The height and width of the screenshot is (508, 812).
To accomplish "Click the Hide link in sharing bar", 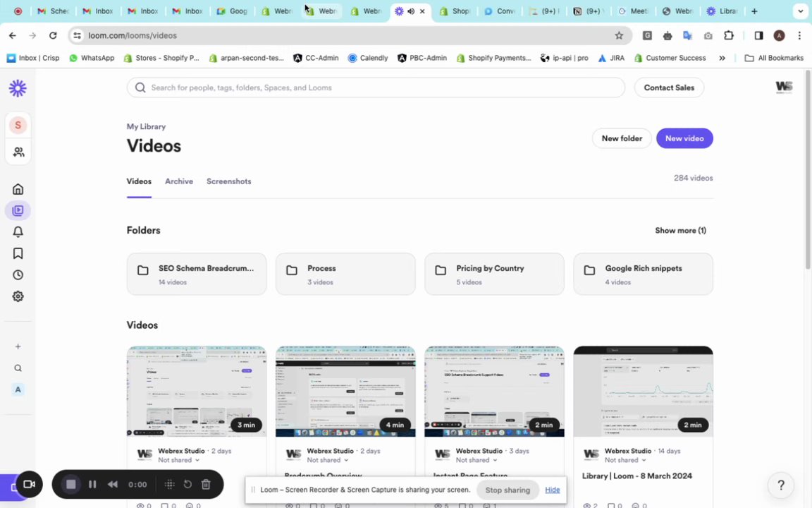I will pos(552,490).
